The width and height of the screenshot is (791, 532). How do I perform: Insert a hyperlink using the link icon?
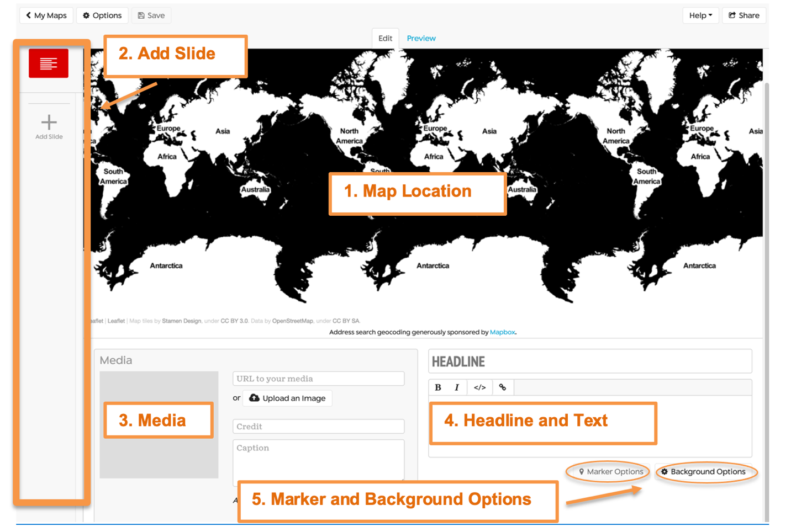[x=502, y=387]
